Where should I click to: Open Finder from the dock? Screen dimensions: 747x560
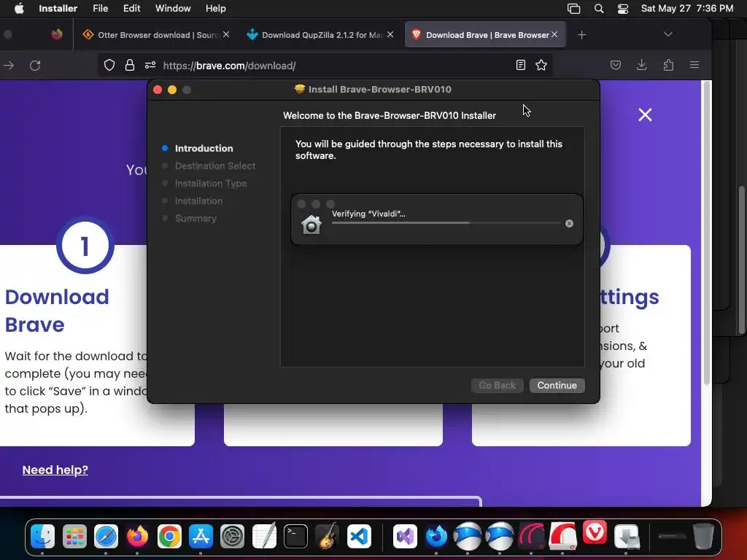tap(42, 536)
